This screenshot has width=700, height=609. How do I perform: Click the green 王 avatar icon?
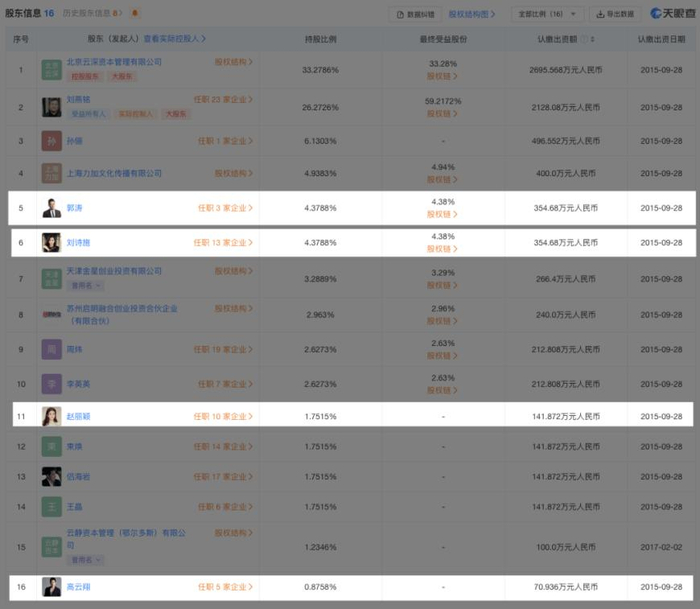pyautogui.click(x=51, y=507)
